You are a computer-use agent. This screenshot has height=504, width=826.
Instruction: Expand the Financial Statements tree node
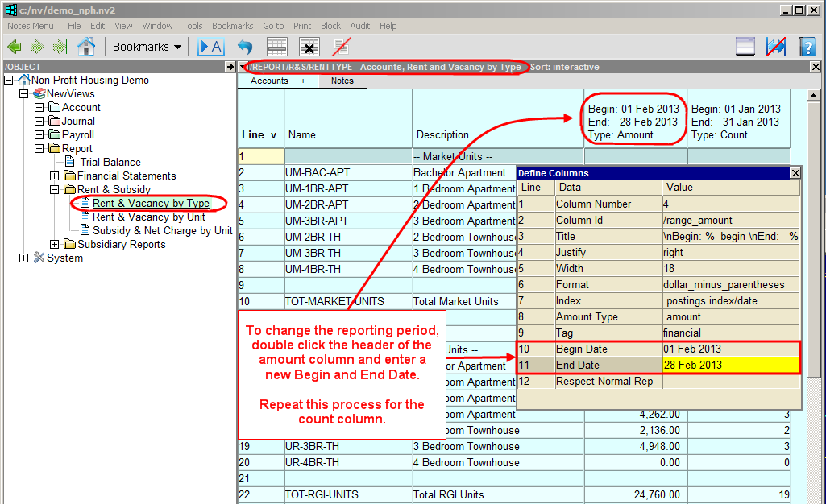pyautogui.click(x=54, y=176)
